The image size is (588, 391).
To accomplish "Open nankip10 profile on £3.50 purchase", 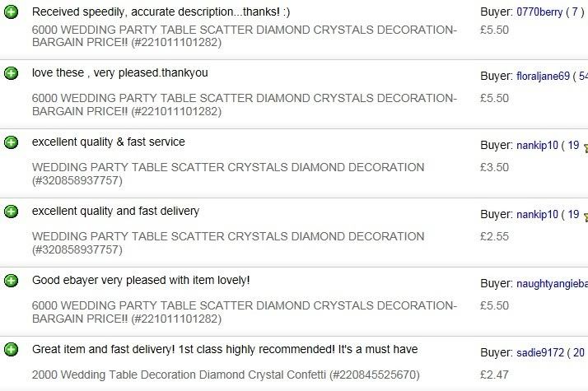I will point(537,146).
